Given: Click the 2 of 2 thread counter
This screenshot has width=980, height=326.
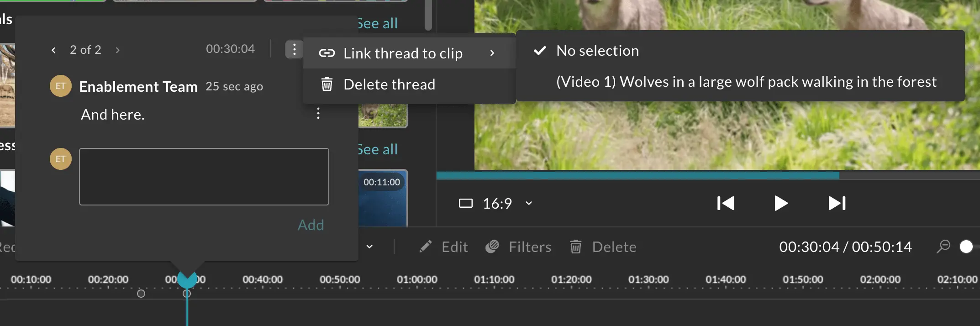Looking at the screenshot, I should [x=85, y=50].
